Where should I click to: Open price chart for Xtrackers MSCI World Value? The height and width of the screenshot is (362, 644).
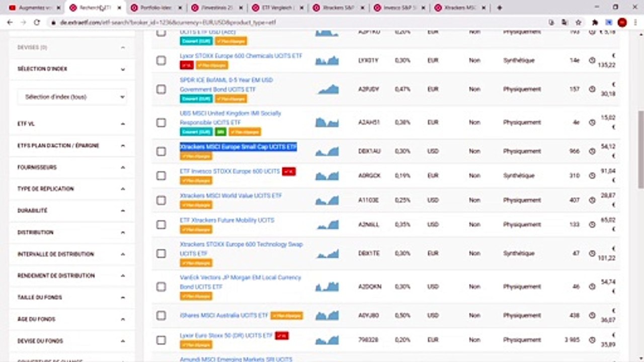coord(327,200)
